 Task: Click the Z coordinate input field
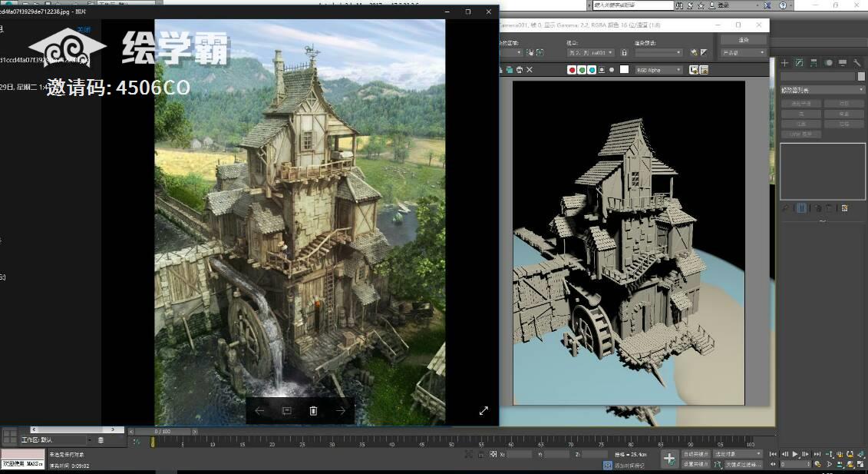pyautogui.click(x=595, y=454)
